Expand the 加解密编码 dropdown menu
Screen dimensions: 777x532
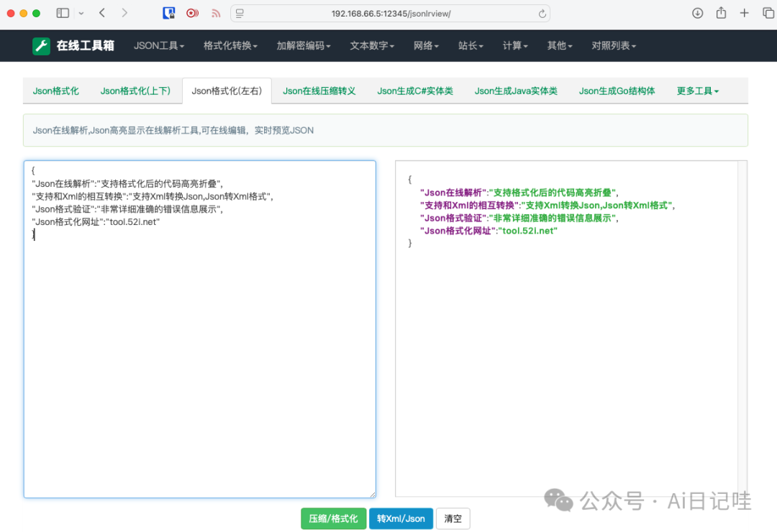[x=304, y=46]
